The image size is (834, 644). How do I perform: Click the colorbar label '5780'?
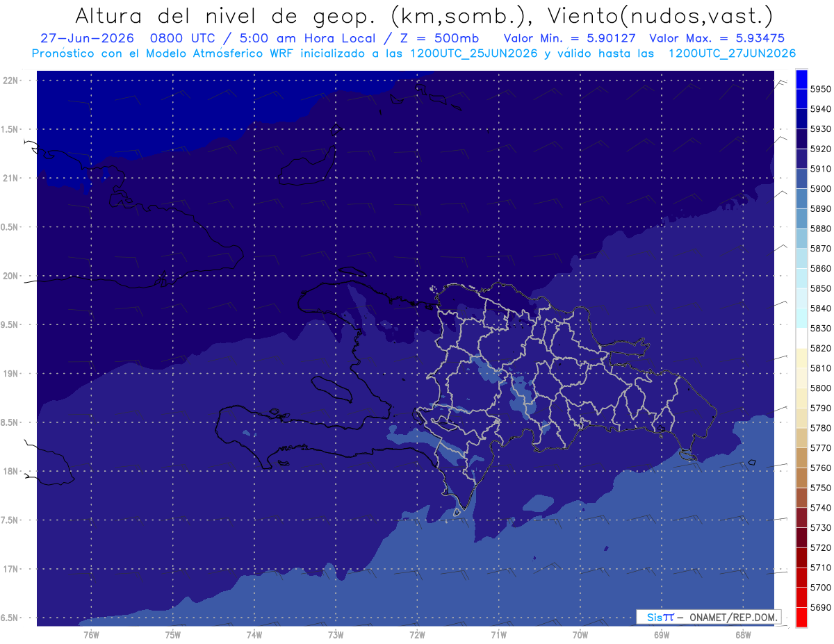coord(821,428)
